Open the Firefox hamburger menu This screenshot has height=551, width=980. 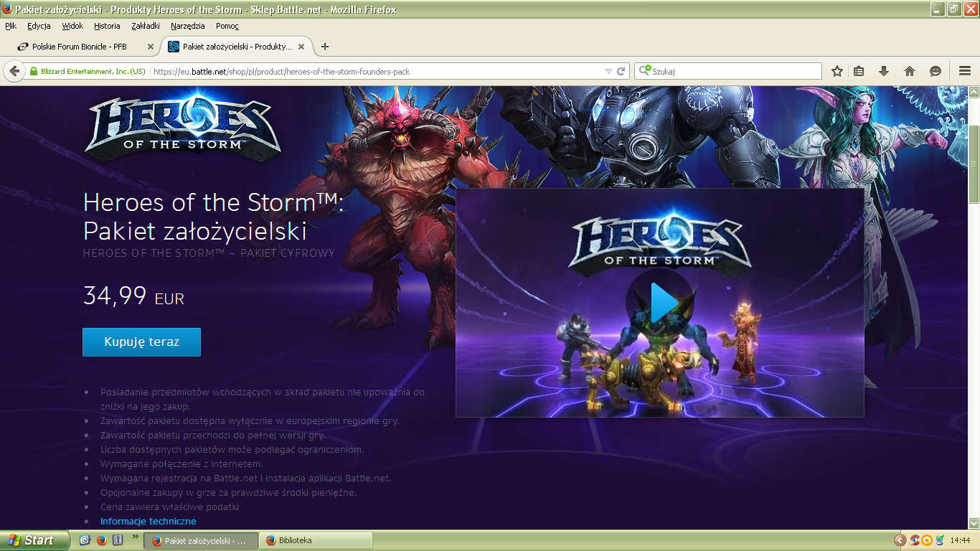[x=964, y=71]
